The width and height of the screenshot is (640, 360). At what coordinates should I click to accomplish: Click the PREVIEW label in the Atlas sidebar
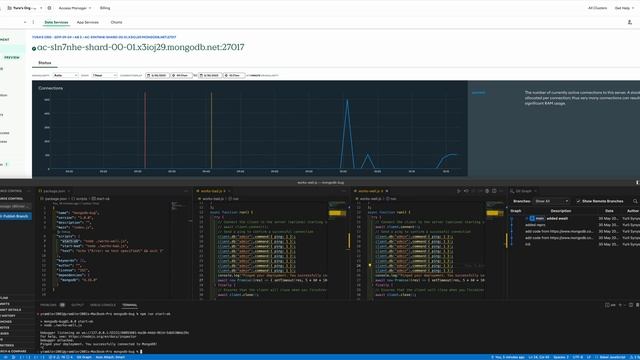[x=12, y=58]
